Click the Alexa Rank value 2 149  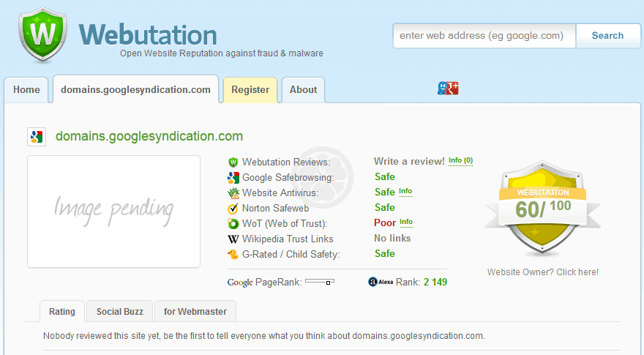[435, 283]
